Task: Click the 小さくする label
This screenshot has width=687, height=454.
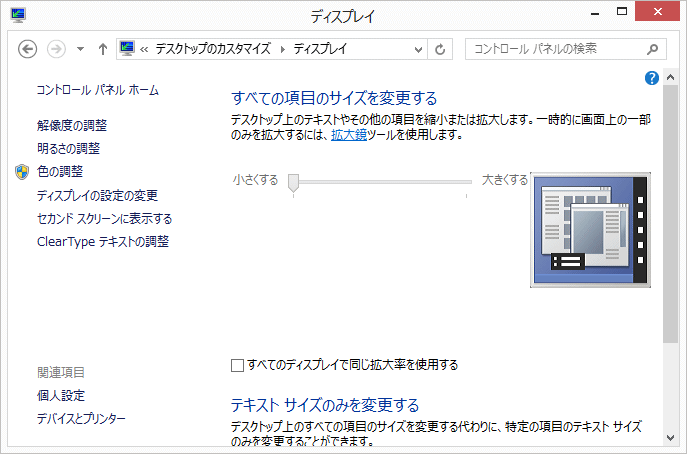Action: [255, 180]
